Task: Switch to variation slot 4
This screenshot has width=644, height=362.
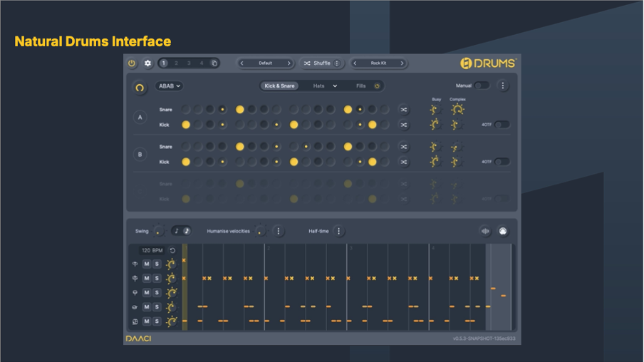Action: (201, 63)
